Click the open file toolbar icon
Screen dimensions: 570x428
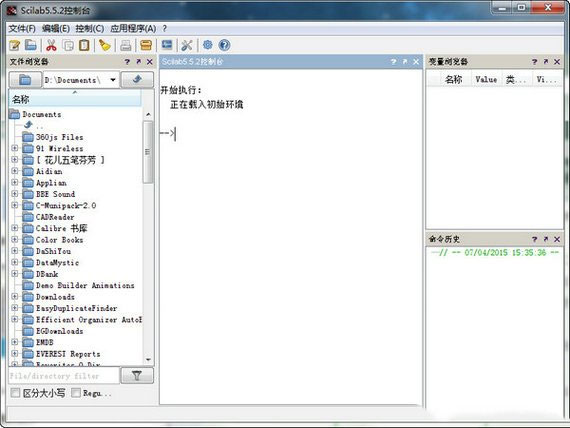click(x=31, y=45)
